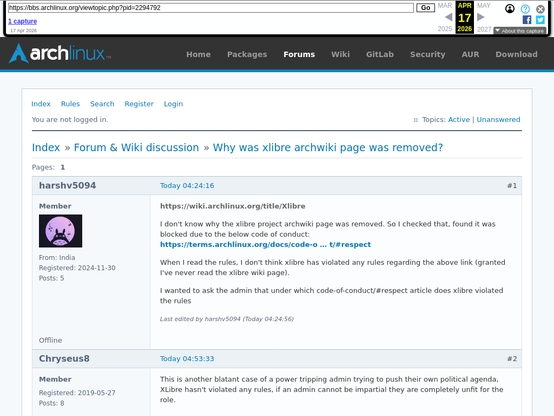Open Forum & Wiki discussion breadcrumb
Viewport: 554px width, 416px height.
click(136, 147)
